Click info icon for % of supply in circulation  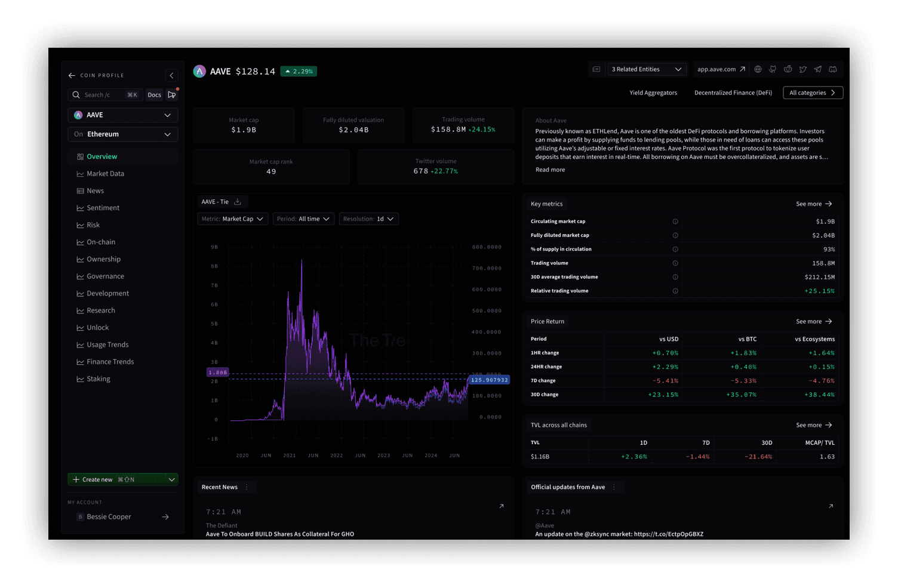click(675, 250)
